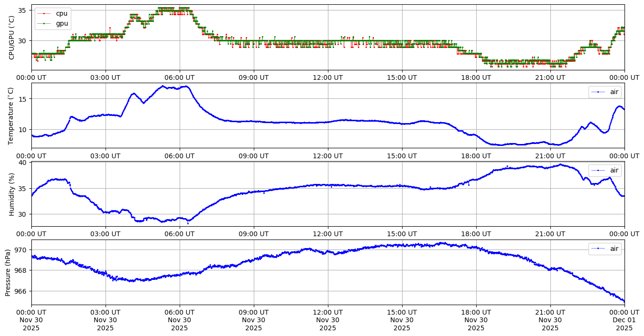This screenshot has height=336, width=644.
Task: Click the cpu legend entry
Action: [x=61, y=13]
